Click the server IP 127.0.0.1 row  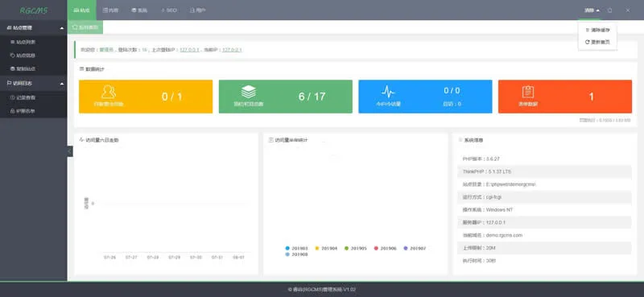[544, 222]
